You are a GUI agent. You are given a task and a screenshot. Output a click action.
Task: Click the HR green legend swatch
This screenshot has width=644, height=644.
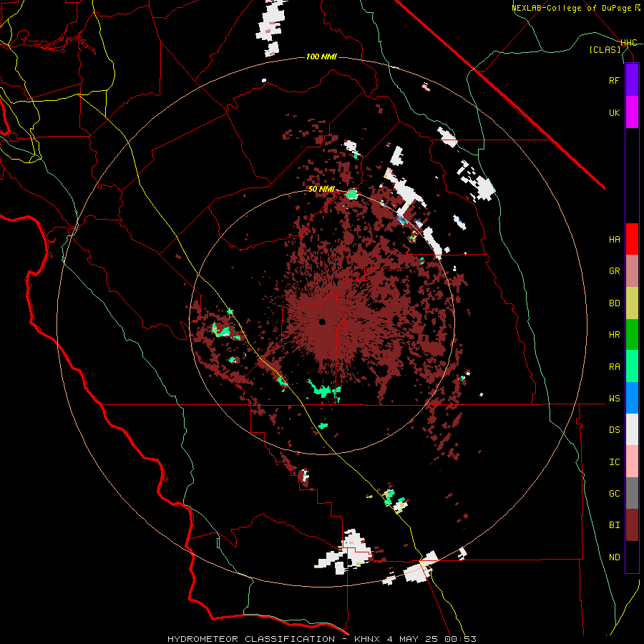(632, 335)
